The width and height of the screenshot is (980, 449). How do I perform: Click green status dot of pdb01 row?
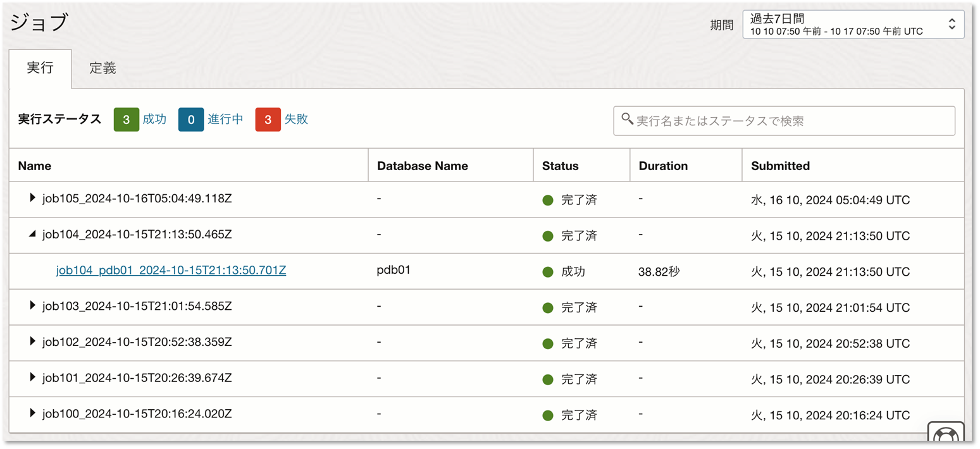click(548, 272)
